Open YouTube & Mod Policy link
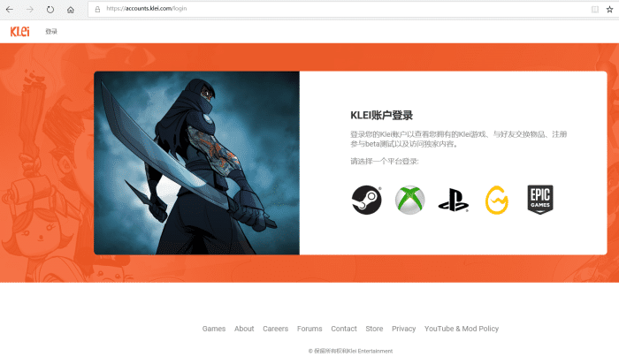Image resolution: width=619 pixels, height=364 pixels. 462,329
